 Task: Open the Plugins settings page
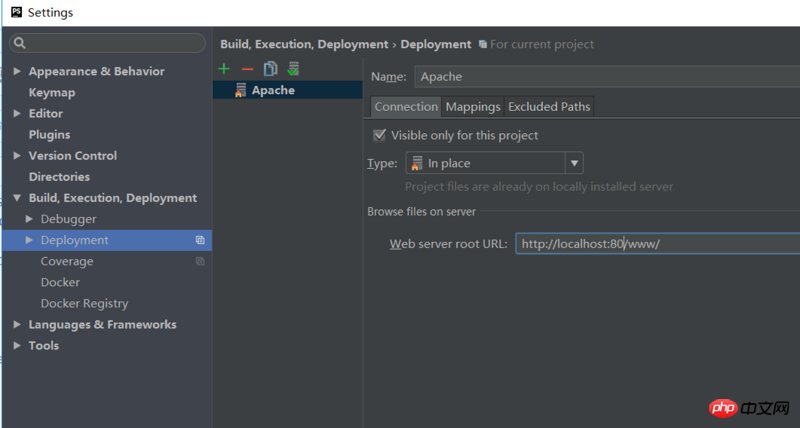click(x=49, y=134)
